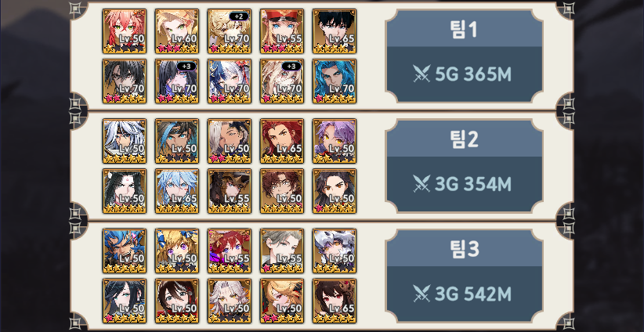Select the light-blue-haired Lv.65 hero

point(177,191)
